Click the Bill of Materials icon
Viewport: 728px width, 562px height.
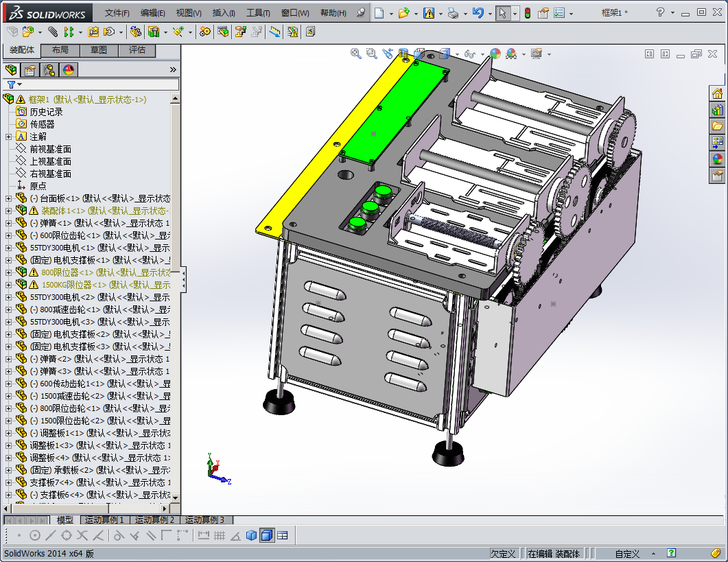[223, 32]
